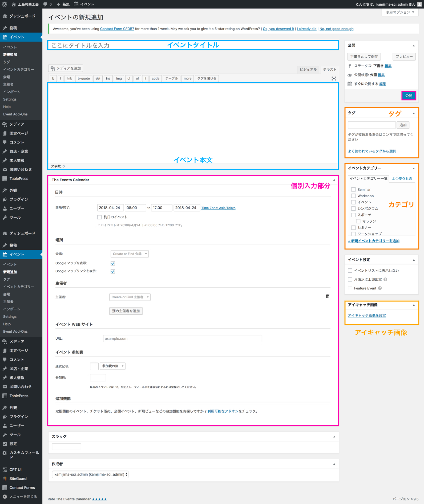Click the user avatar in top right
The width and height of the screenshot is (424, 504).
click(x=419, y=4)
